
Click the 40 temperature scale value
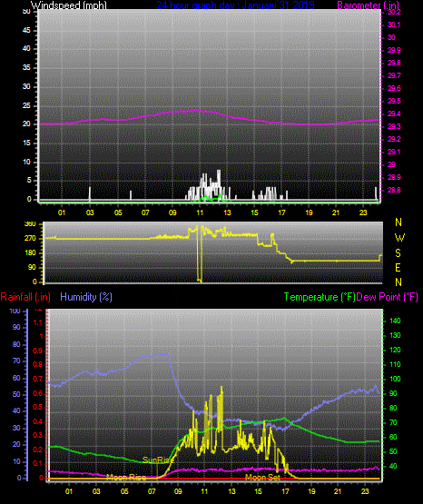[x=393, y=466]
